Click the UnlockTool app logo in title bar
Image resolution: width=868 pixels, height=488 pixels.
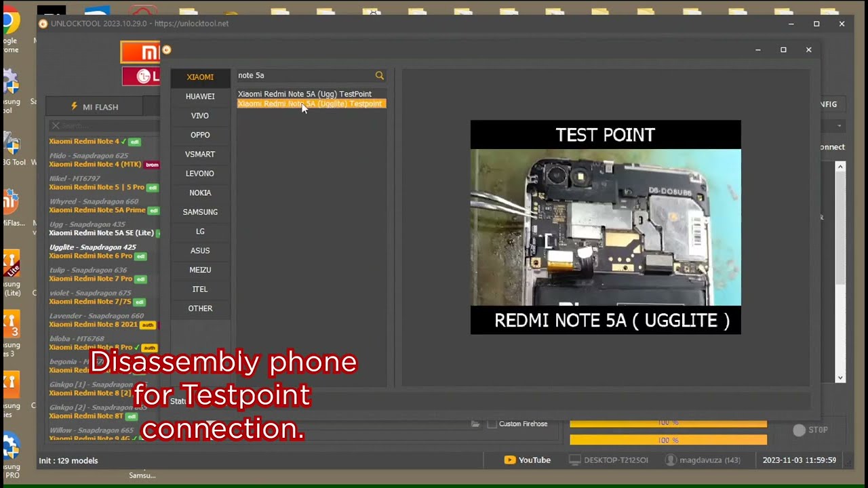43,24
